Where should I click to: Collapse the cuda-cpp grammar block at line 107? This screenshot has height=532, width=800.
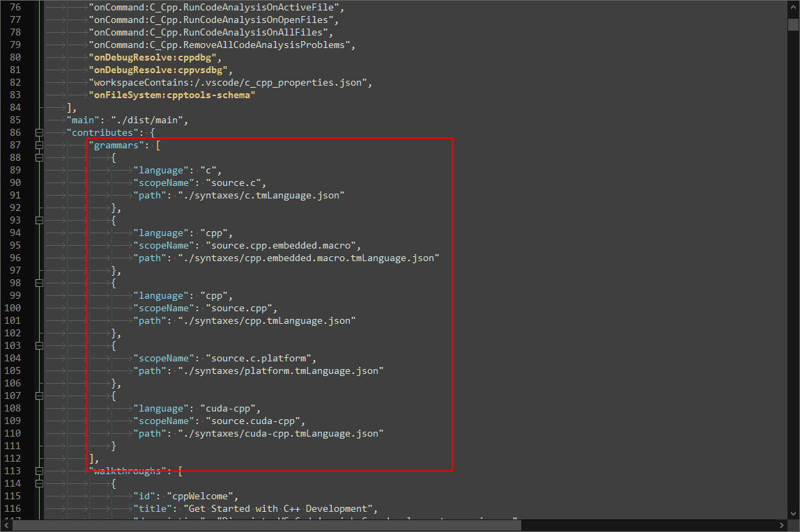coord(40,396)
